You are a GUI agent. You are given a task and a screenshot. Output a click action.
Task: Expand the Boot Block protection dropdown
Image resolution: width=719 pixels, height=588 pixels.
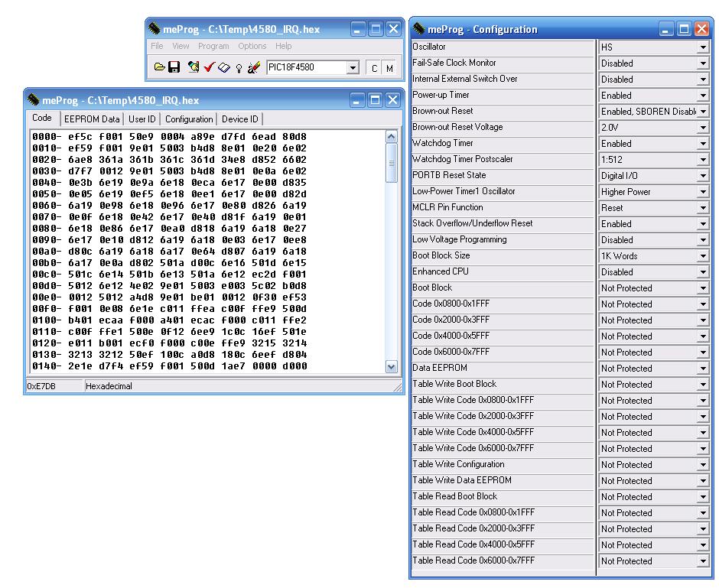click(x=703, y=288)
